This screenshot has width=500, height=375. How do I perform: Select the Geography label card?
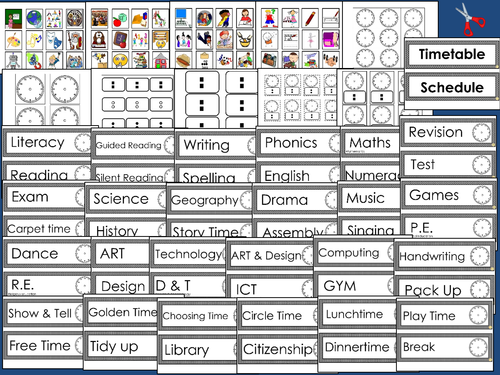[x=210, y=200]
